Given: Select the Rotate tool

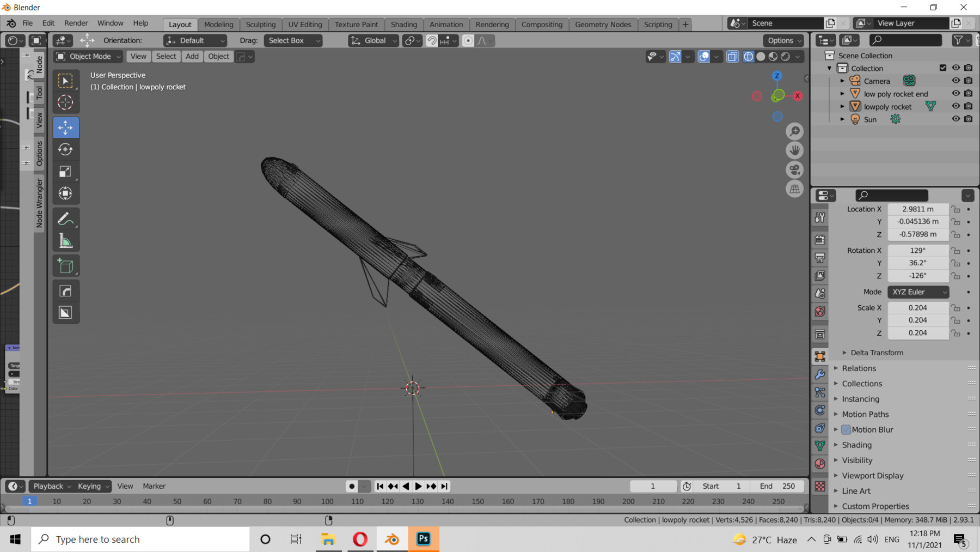Looking at the screenshot, I should (66, 149).
